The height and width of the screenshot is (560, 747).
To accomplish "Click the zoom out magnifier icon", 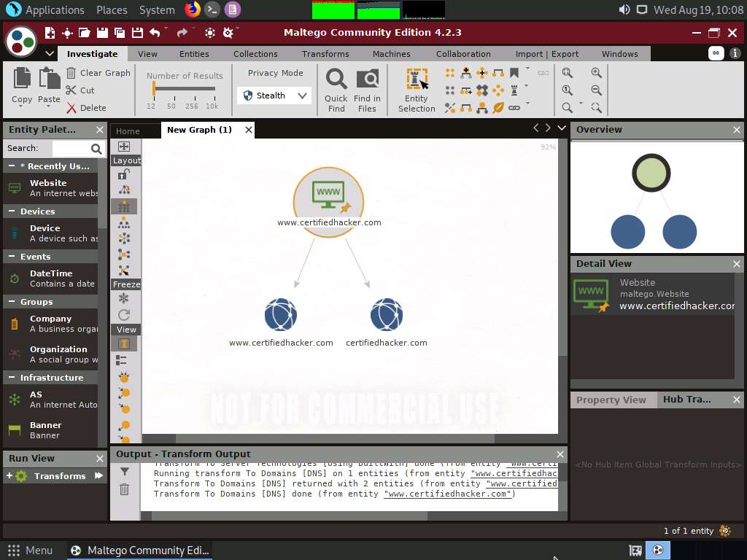I will (x=597, y=90).
